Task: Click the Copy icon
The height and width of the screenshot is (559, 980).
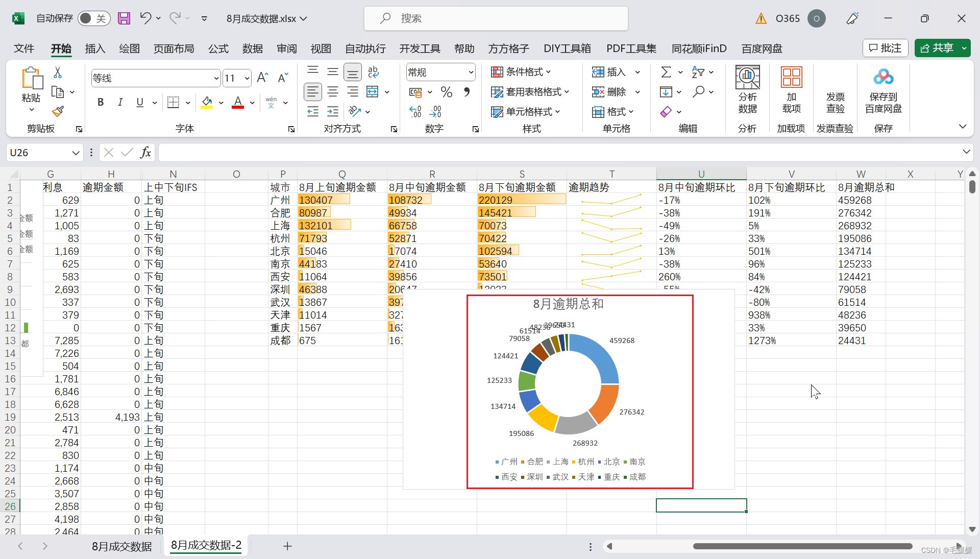Action: pos(58,92)
